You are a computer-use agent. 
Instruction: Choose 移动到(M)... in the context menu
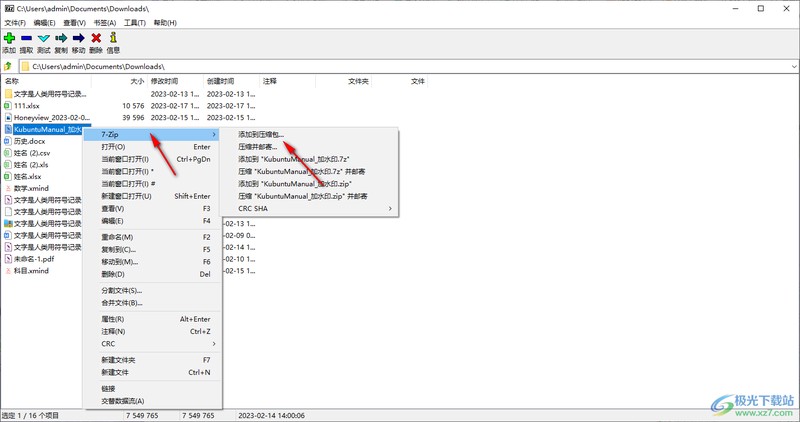point(153,261)
